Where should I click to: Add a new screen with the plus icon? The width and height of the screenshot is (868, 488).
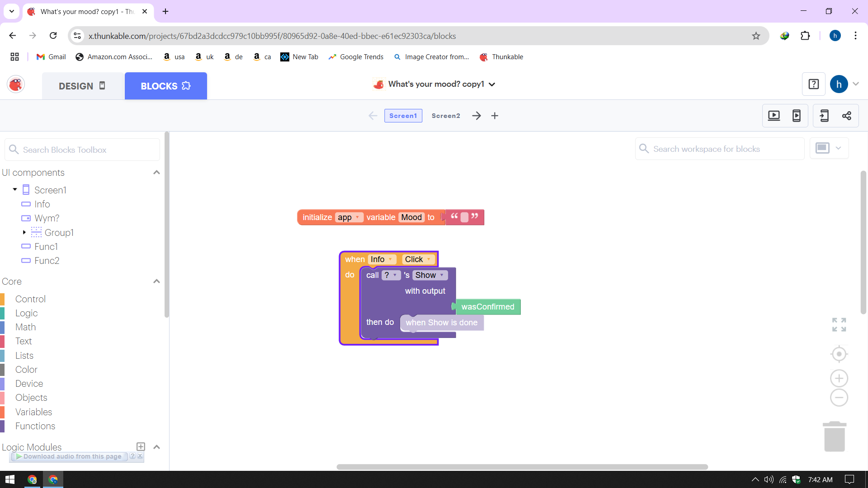[495, 116]
